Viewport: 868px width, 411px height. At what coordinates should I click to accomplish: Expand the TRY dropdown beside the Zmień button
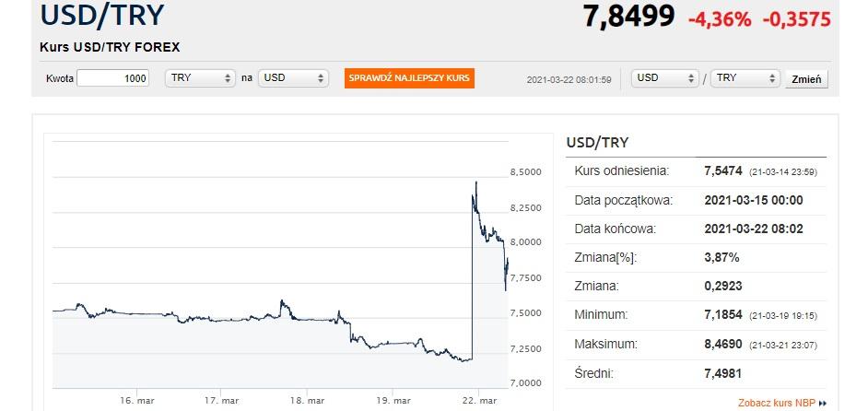[x=746, y=78]
